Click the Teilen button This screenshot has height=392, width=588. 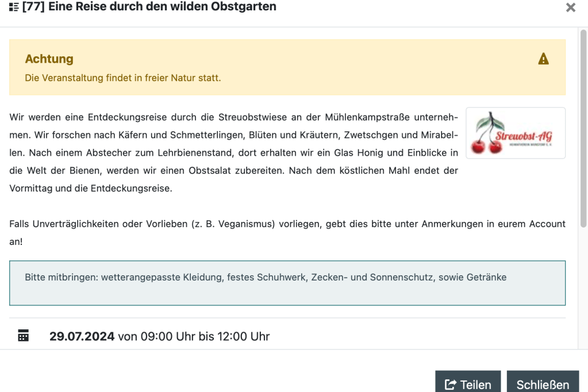(468, 384)
